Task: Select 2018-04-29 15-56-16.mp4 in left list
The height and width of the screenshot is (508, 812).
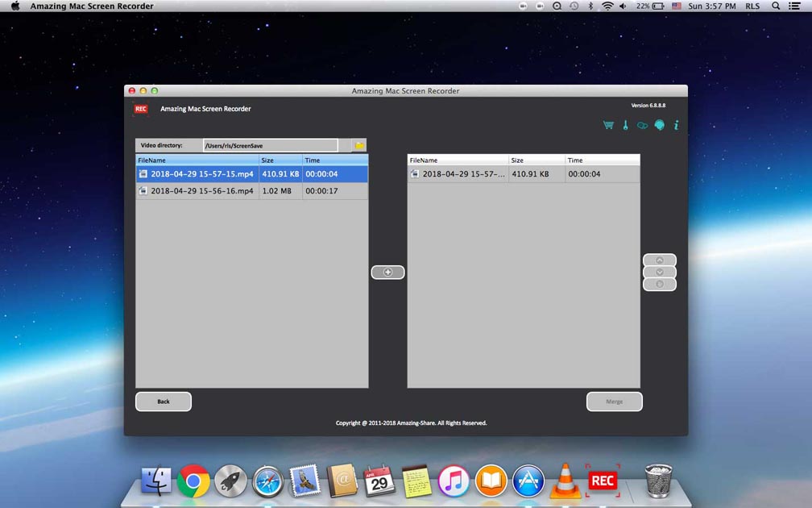Action: click(251, 191)
